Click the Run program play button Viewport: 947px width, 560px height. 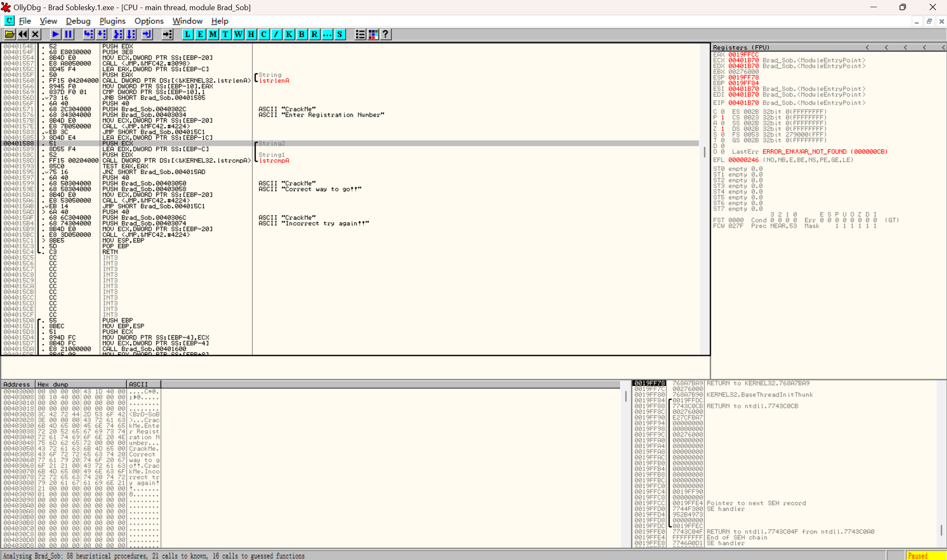[55, 34]
